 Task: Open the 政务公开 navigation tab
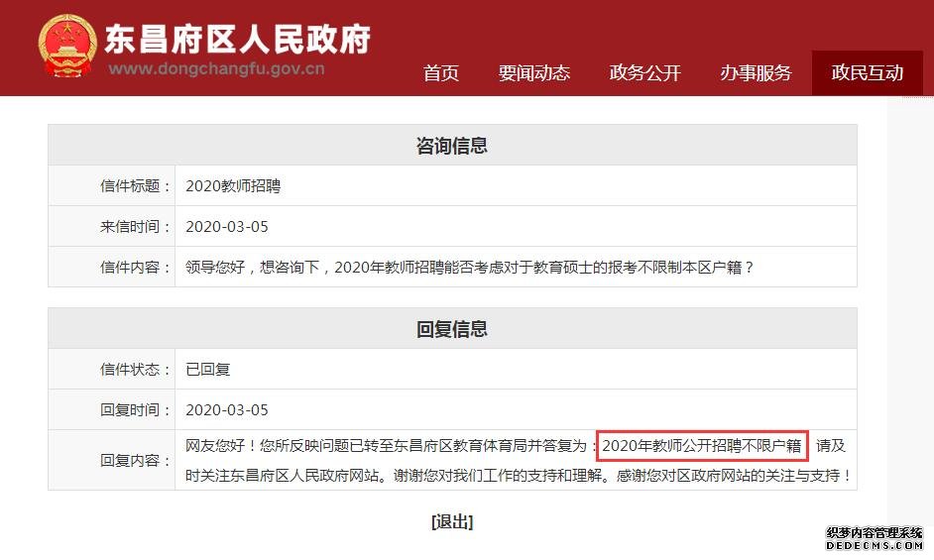[645, 72]
